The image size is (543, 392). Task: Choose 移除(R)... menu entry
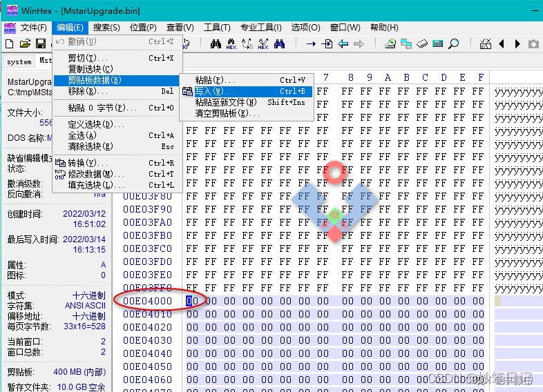pos(117,91)
